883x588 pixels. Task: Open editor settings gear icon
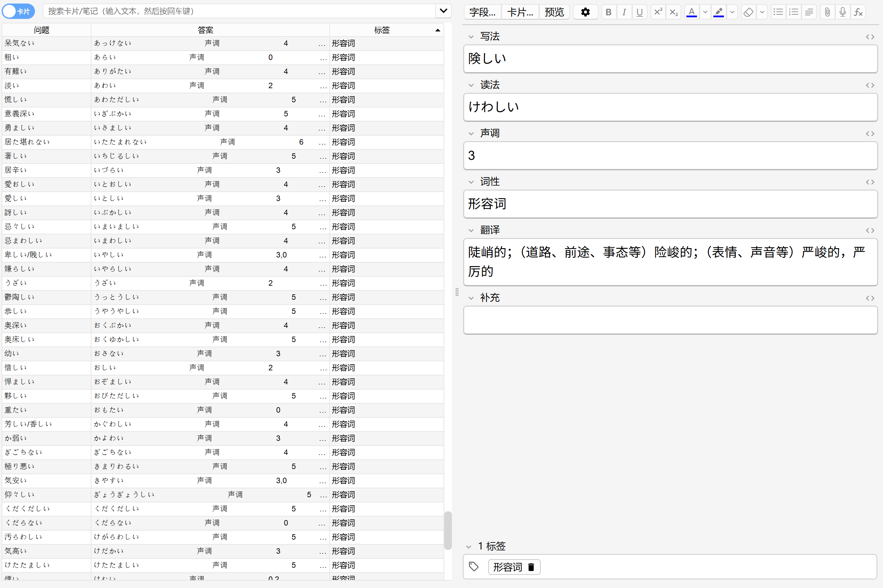[x=585, y=12]
